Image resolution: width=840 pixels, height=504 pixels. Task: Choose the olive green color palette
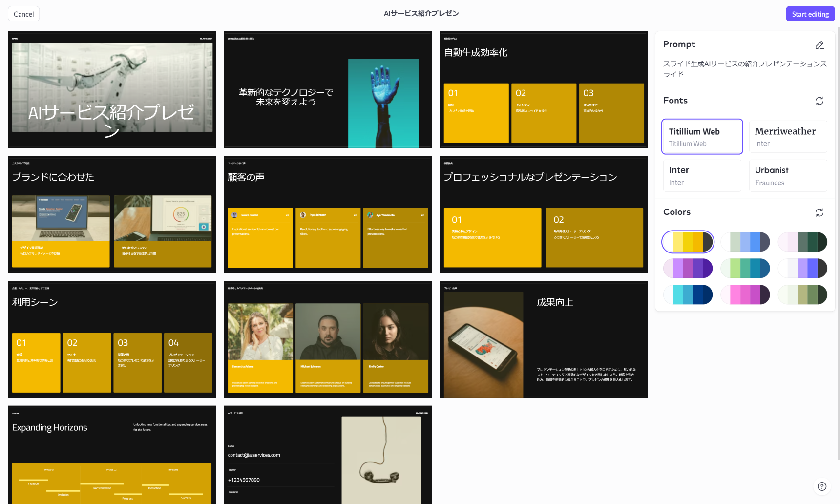pyautogui.click(x=802, y=294)
